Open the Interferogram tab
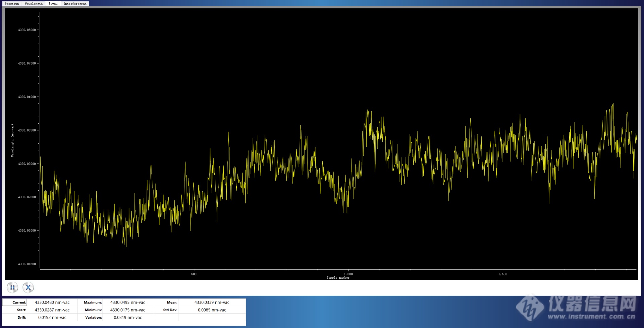The height and width of the screenshot is (328, 644). (x=75, y=4)
